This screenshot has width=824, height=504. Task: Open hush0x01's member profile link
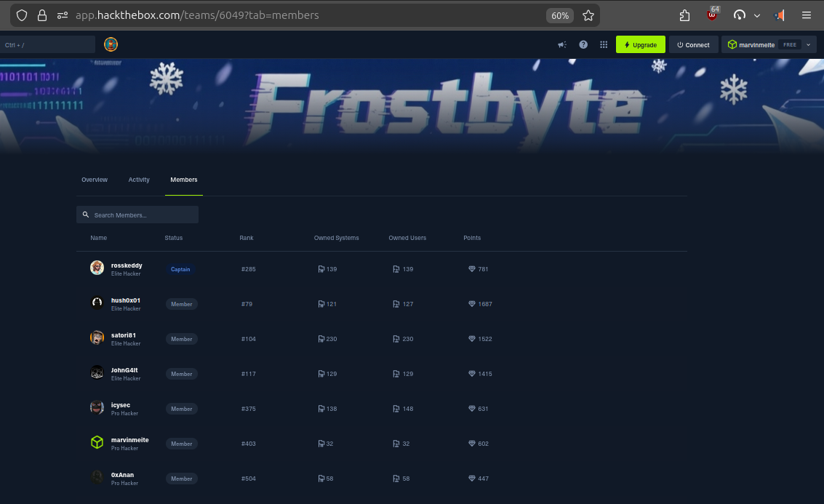coord(126,300)
